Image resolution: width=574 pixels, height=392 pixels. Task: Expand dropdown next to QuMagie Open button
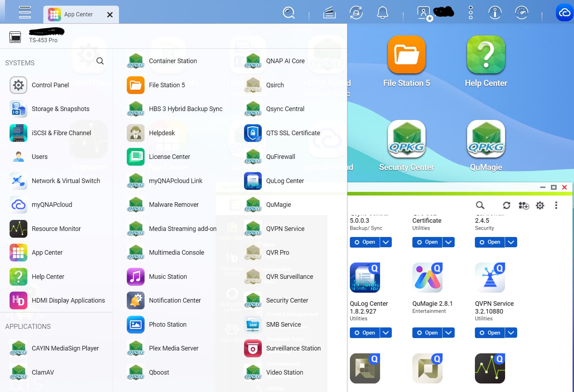tap(448, 333)
